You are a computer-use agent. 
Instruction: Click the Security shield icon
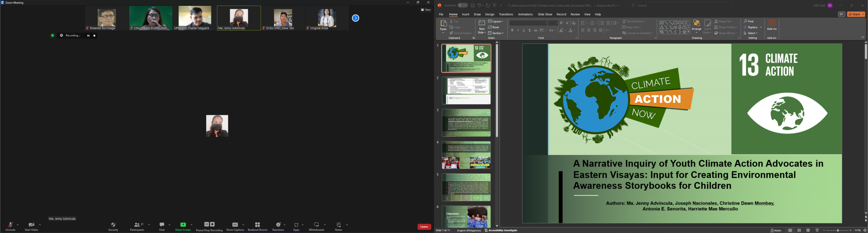pos(113,224)
